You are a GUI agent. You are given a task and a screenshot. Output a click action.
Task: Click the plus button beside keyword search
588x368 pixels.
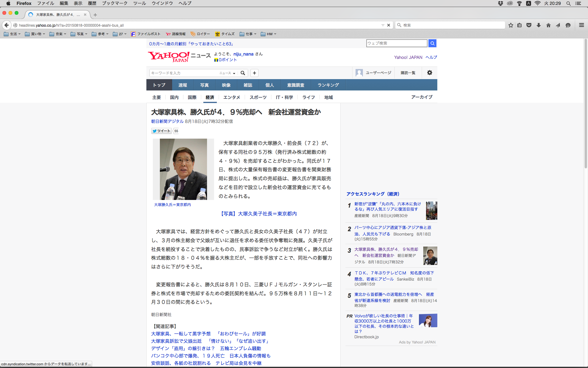[254, 73]
